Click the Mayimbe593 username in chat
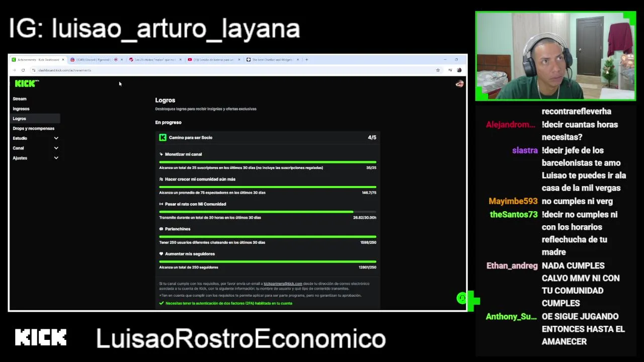644x362 pixels. click(x=513, y=201)
